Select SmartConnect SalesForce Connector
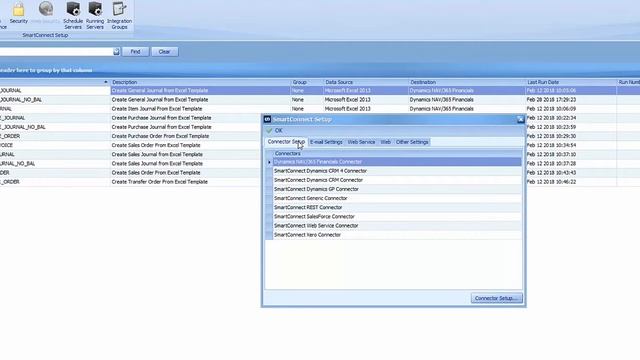The height and width of the screenshot is (360, 640). [397, 217]
